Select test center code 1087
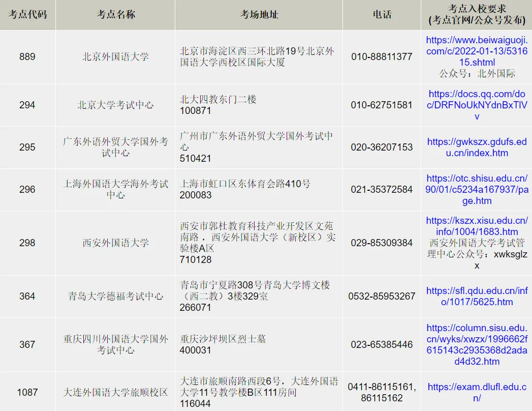The image size is (532, 411). pos(27,392)
